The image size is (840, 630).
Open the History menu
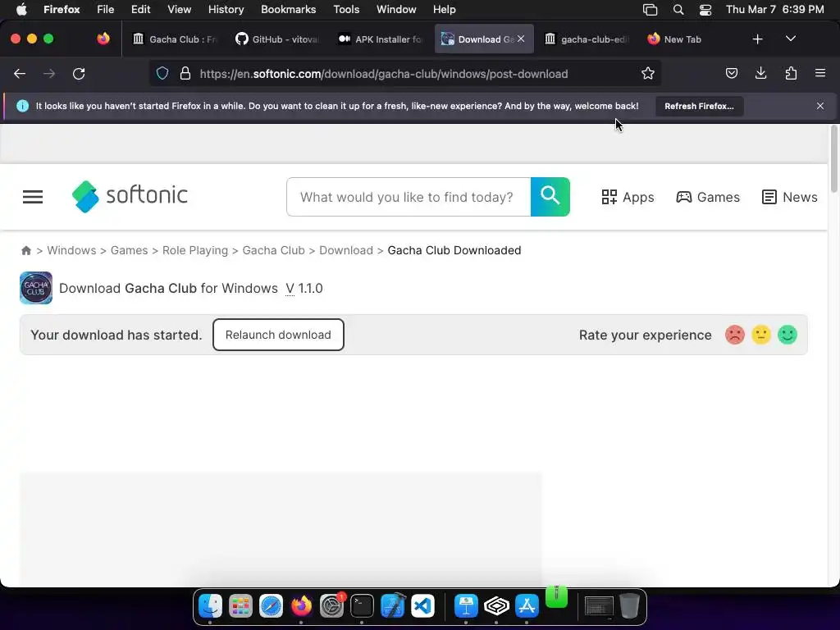[x=226, y=10]
